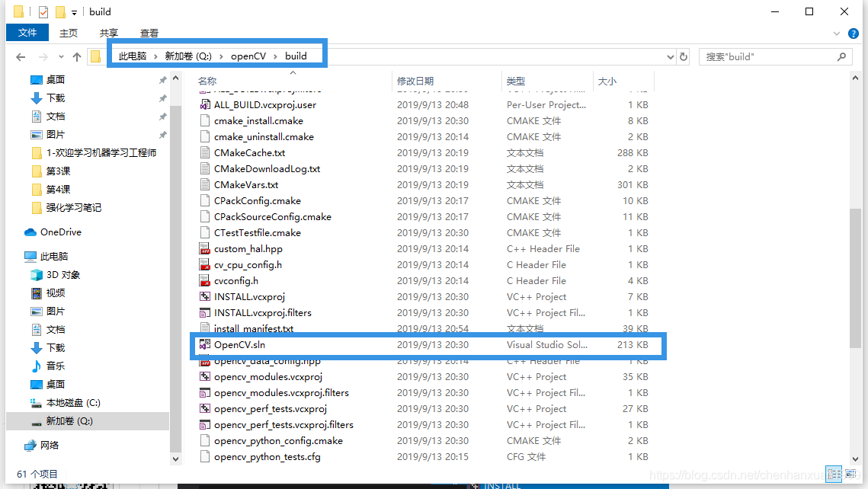The height and width of the screenshot is (489, 868).
Task: Click the file list vertical scrollbar
Action: [x=855, y=278]
